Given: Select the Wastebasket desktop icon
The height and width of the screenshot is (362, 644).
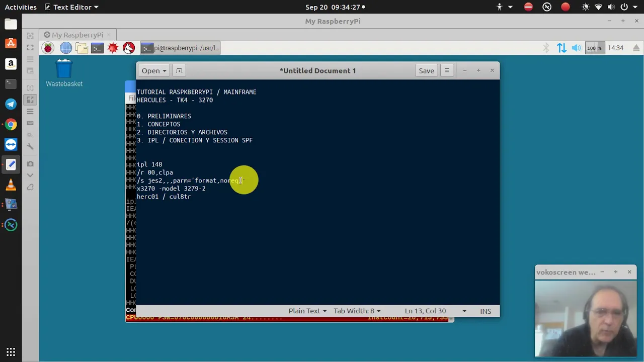Looking at the screenshot, I should pos(64,73).
